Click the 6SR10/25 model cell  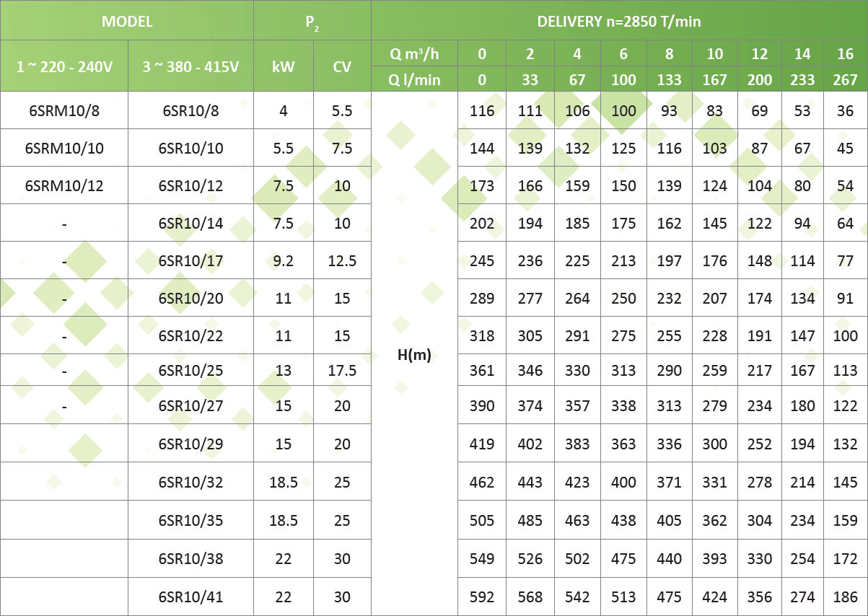(x=191, y=370)
